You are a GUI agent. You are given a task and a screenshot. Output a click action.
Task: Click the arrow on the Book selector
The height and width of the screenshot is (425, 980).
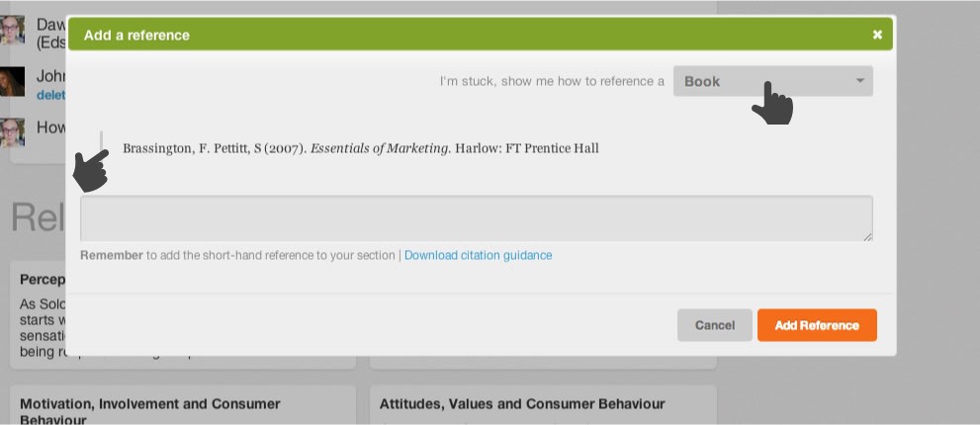click(860, 81)
